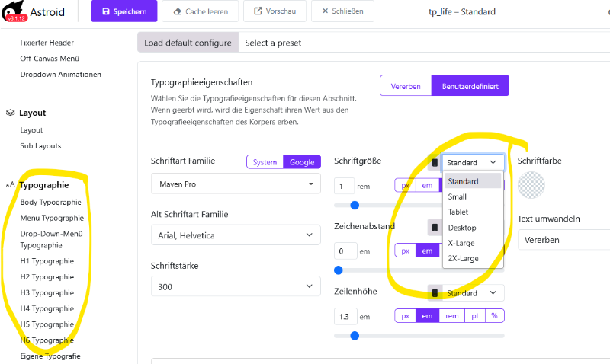Open the Select a preset tab
This screenshot has height=364, width=610.
click(273, 43)
